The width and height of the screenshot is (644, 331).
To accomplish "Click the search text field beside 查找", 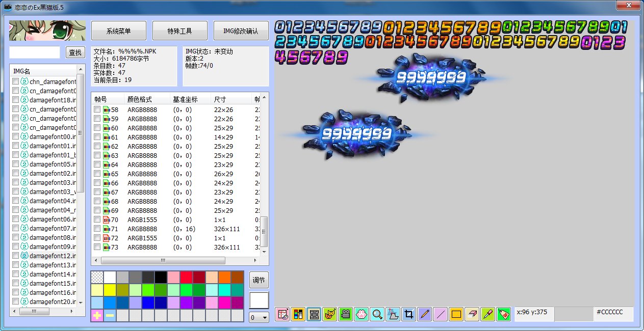I will click(x=35, y=52).
